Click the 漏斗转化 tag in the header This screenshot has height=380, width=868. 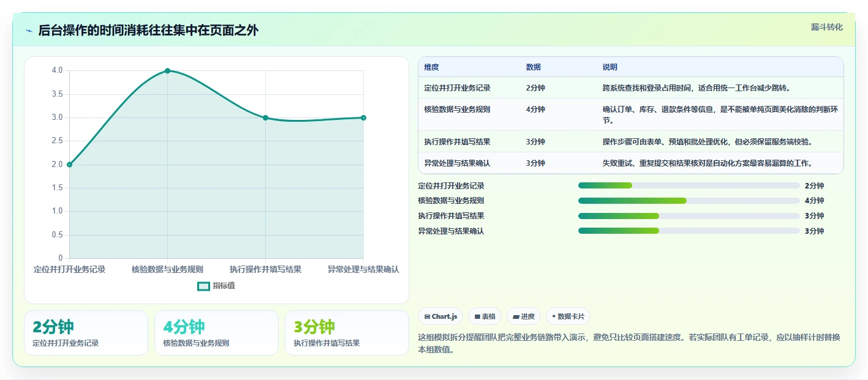point(826,28)
